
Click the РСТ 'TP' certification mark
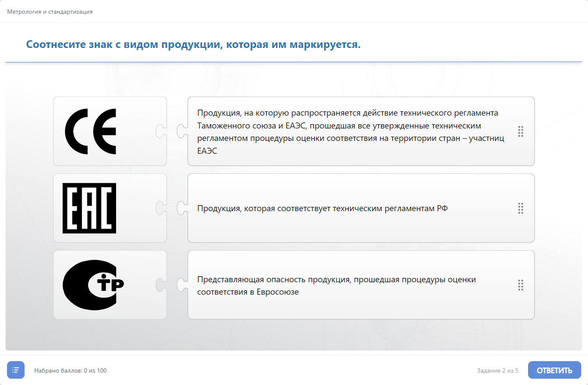pos(93,285)
